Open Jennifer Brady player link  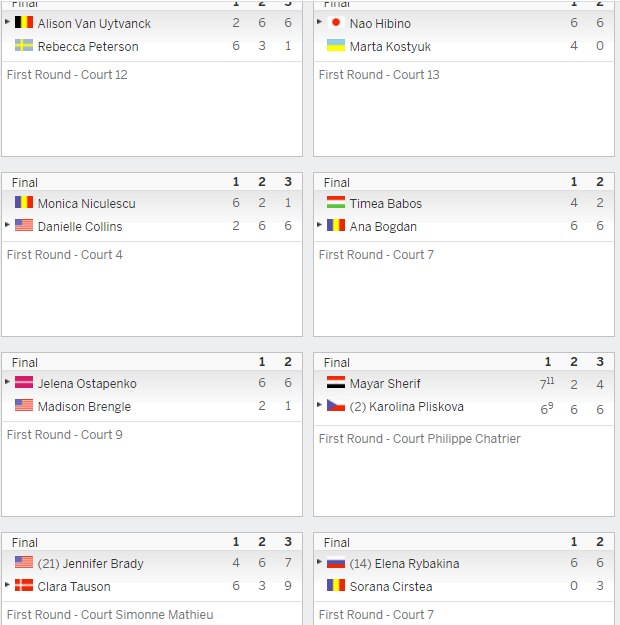[91, 564]
